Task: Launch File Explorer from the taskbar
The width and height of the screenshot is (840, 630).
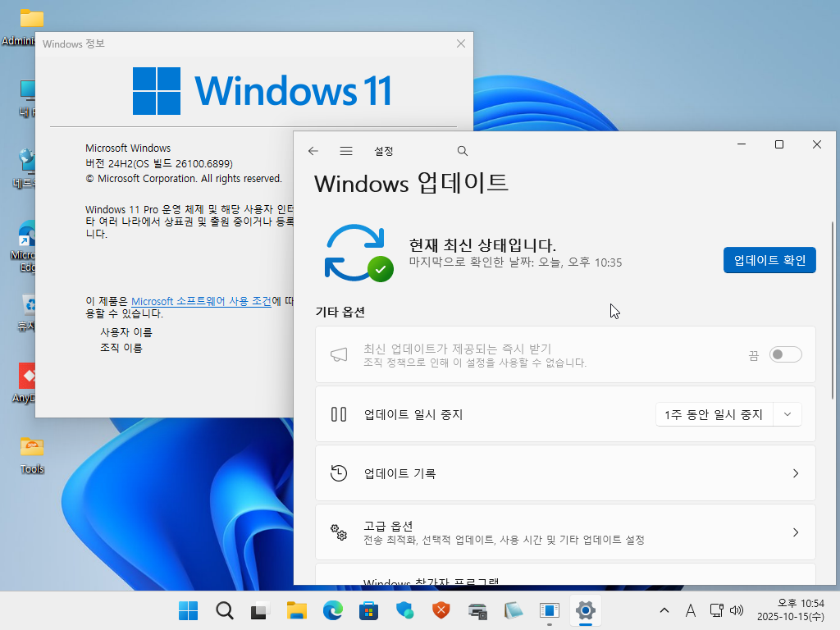Action: point(297,610)
